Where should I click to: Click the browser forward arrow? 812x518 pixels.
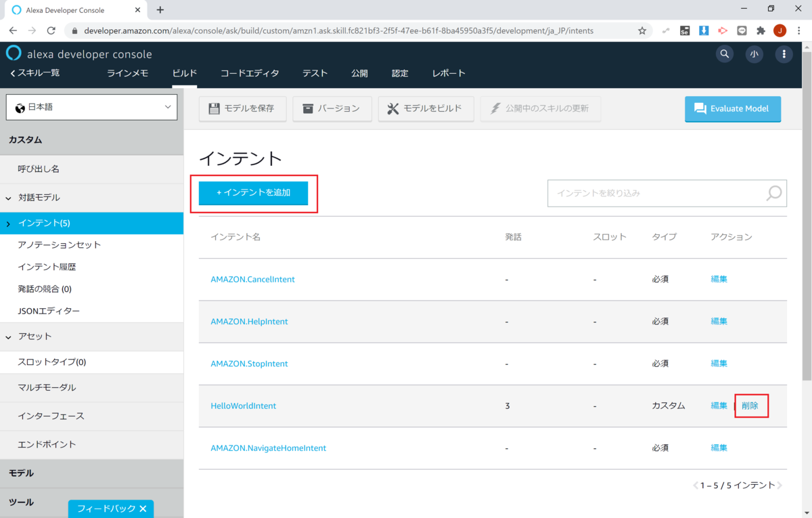[32, 30]
